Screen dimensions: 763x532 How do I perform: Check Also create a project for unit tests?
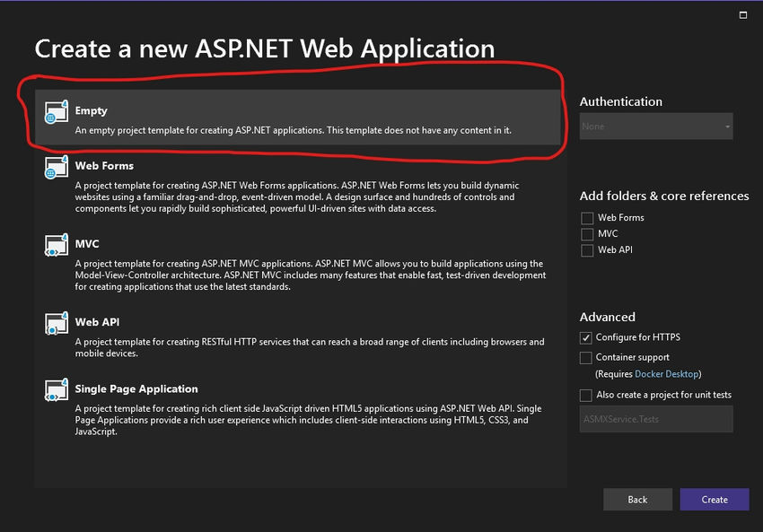tap(586, 395)
